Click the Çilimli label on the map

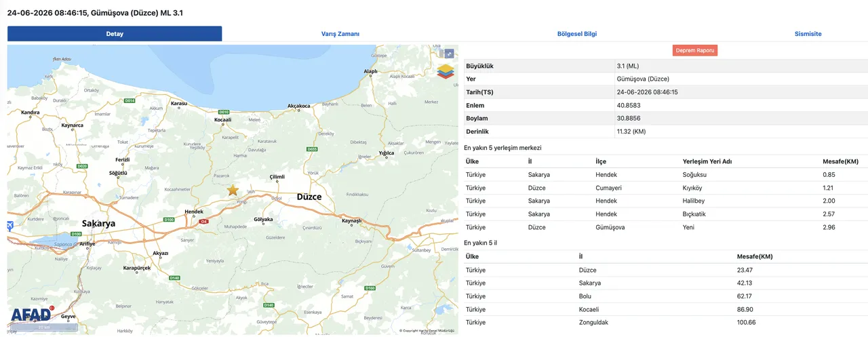pyautogui.click(x=277, y=176)
